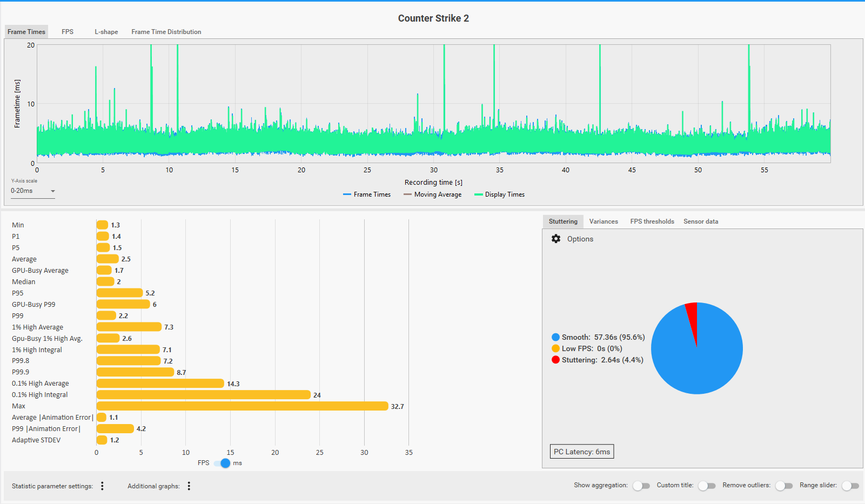Viewport: 865px width, 504px height.
Task: Open the Frame Time Distribution tab
Action: click(x=166, y=32)
